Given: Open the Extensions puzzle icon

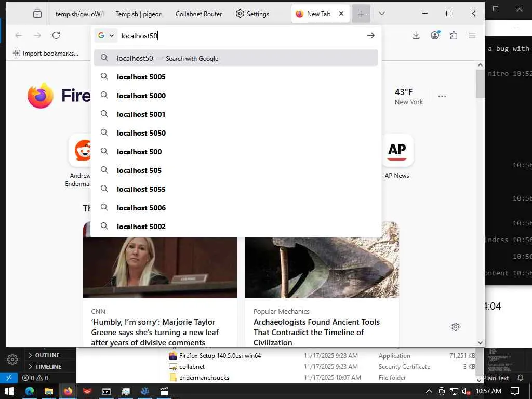Looking at the screenshot, I should (454, 35).
